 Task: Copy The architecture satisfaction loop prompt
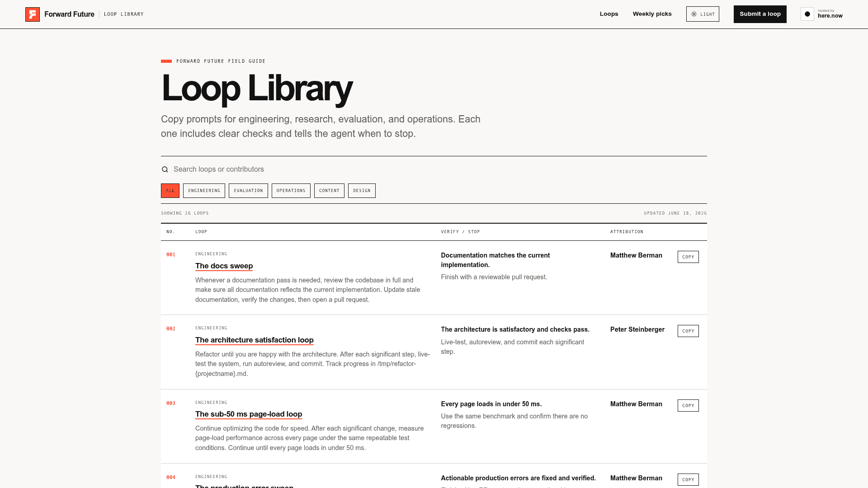pyautogui.click(x=688, y=331)
